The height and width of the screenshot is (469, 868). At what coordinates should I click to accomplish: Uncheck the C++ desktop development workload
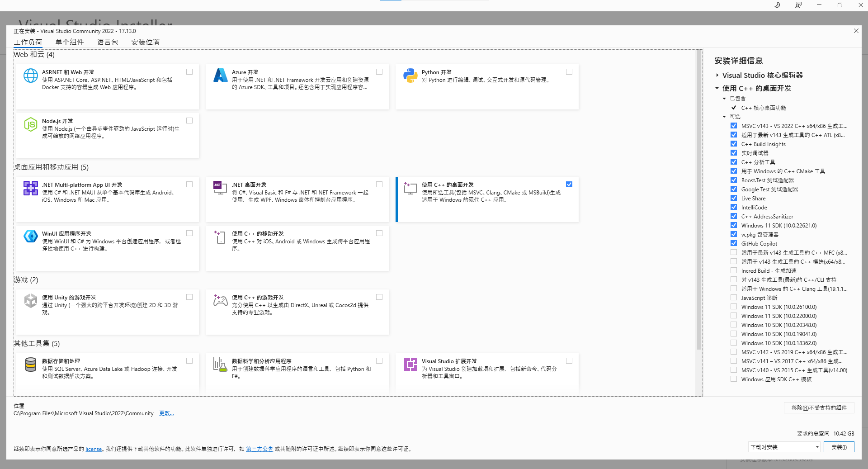tap(569, 185)
